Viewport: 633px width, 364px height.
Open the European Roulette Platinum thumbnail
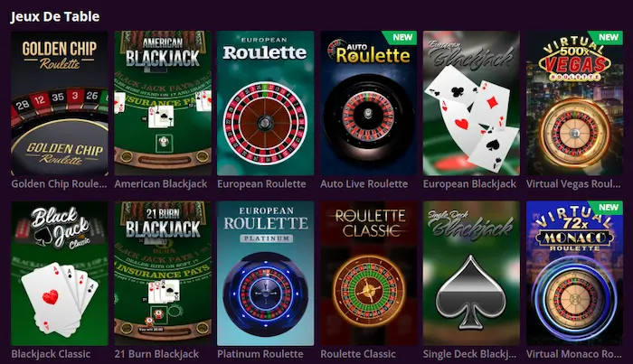(266, 274)
